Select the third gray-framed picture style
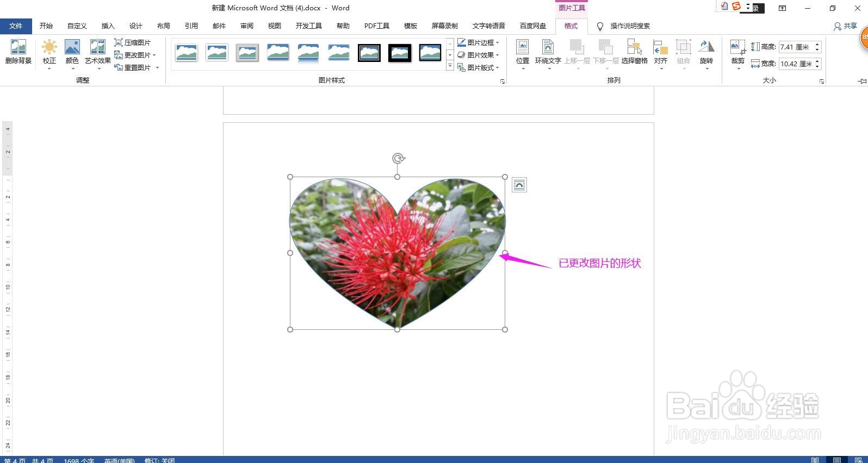 coord(247,53)
